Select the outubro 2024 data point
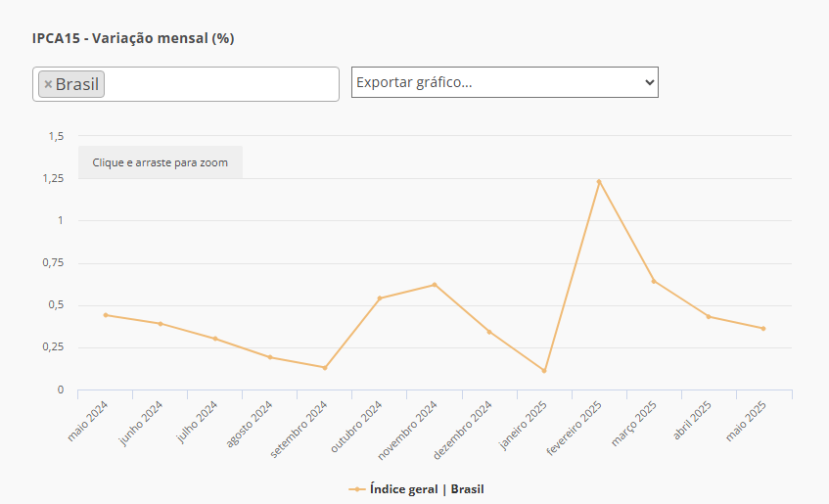 (380, 298)
